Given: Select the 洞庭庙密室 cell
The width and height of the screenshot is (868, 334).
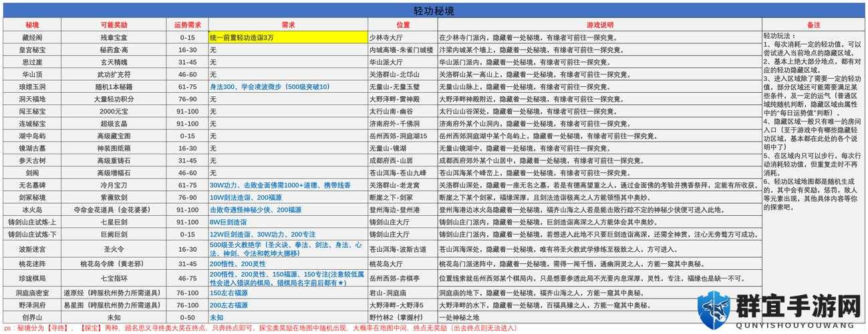Looking at the screenshot, I should tap(33, 293).
